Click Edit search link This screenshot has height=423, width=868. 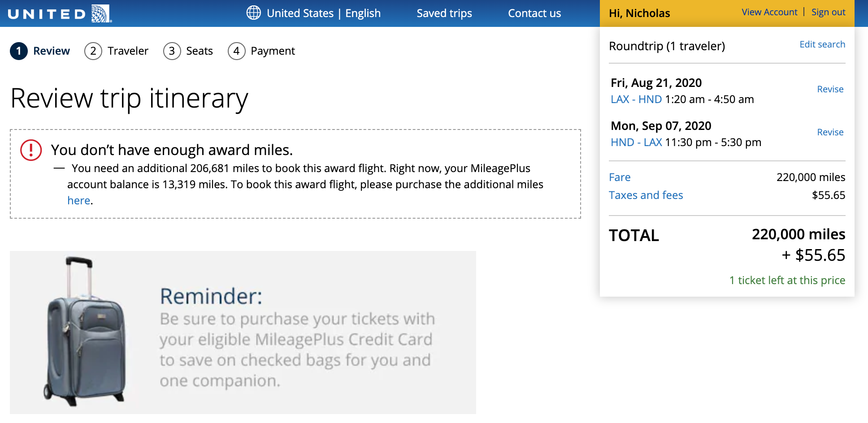coord(822,44)
